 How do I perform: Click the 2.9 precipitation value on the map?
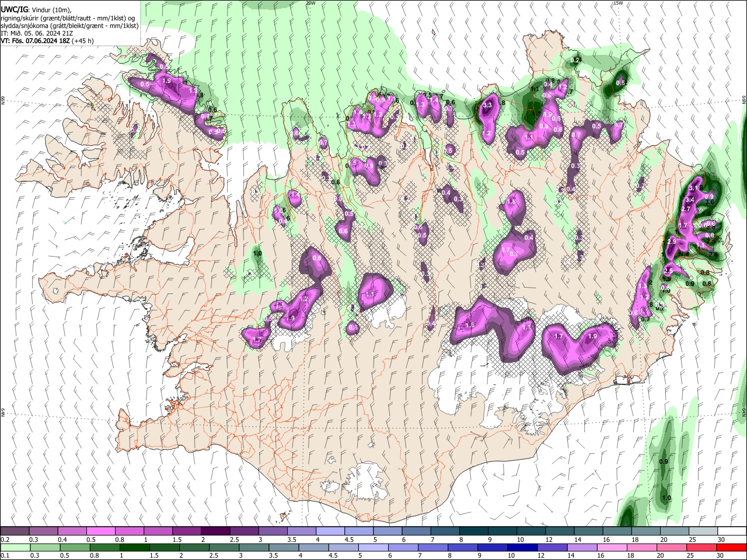click(x=672, y=242)
